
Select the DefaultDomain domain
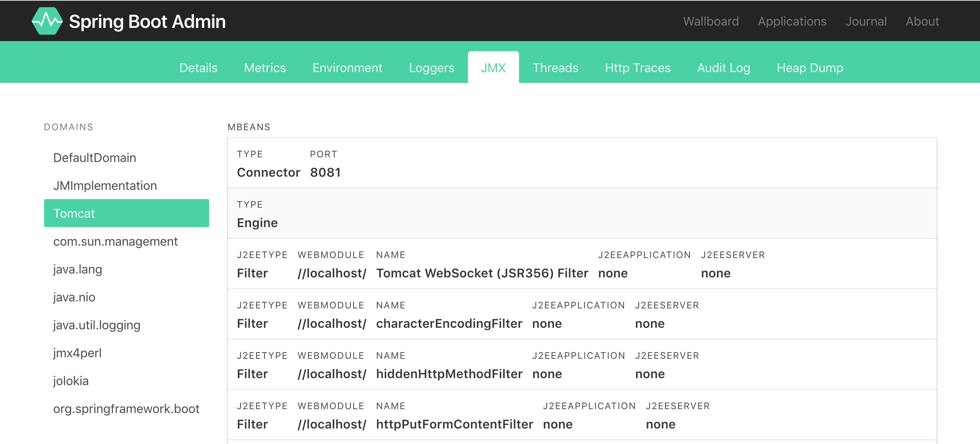click(x=127, y=158)
